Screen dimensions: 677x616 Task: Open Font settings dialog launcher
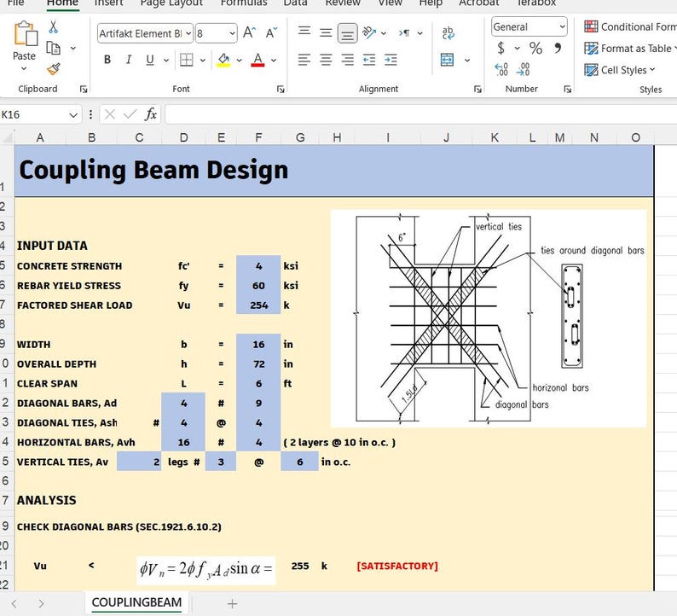coord(281,89)
